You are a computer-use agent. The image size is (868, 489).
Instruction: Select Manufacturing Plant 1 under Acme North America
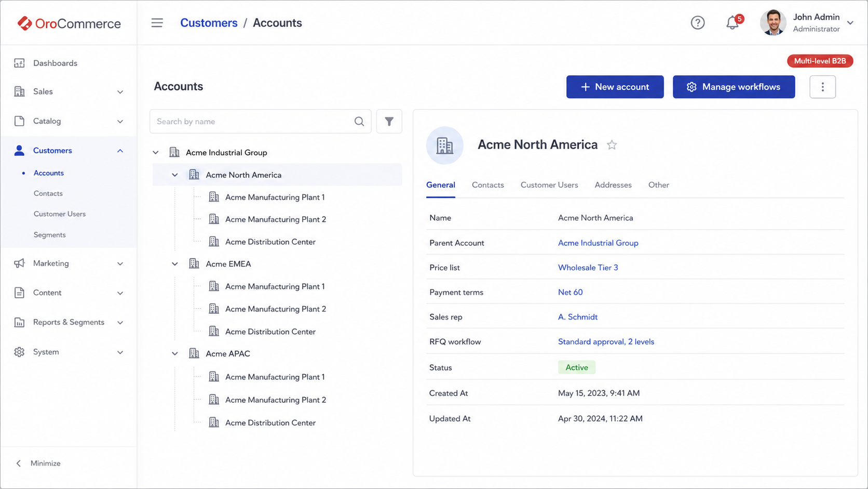coord(275,197)
